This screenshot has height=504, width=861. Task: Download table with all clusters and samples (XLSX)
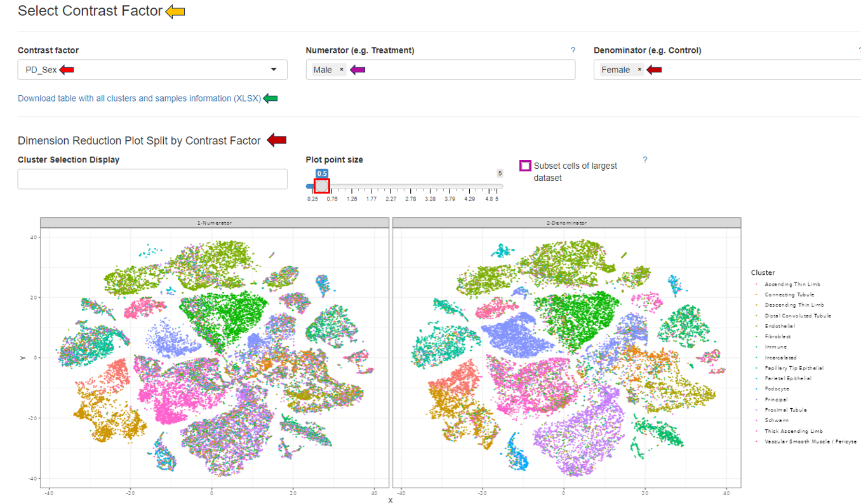click(139, 98)
